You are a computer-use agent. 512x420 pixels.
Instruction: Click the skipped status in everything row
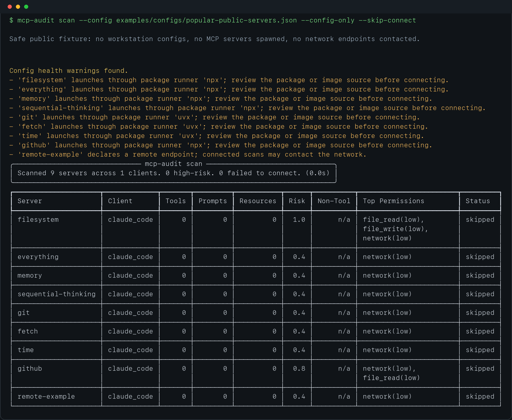click(480, 257)
